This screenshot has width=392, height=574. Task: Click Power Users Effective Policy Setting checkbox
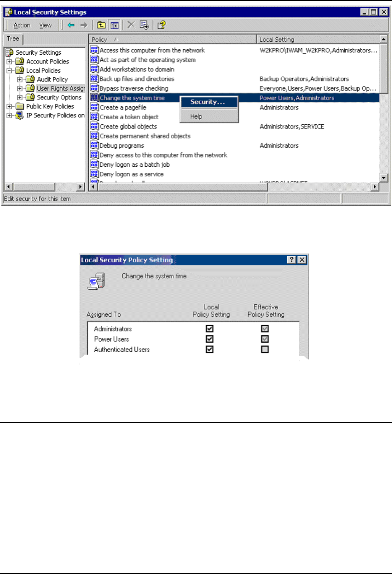pos(265,339)
